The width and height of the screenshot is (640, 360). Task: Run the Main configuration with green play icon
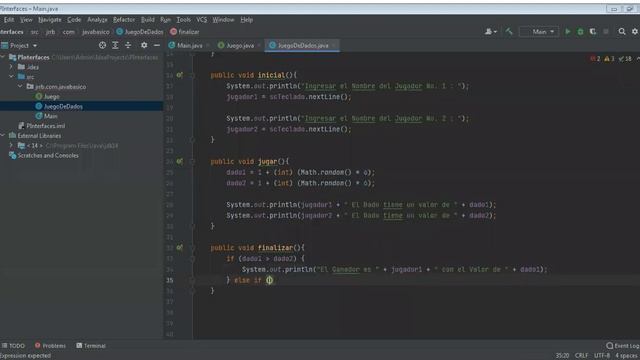click(x=567, y=31)
